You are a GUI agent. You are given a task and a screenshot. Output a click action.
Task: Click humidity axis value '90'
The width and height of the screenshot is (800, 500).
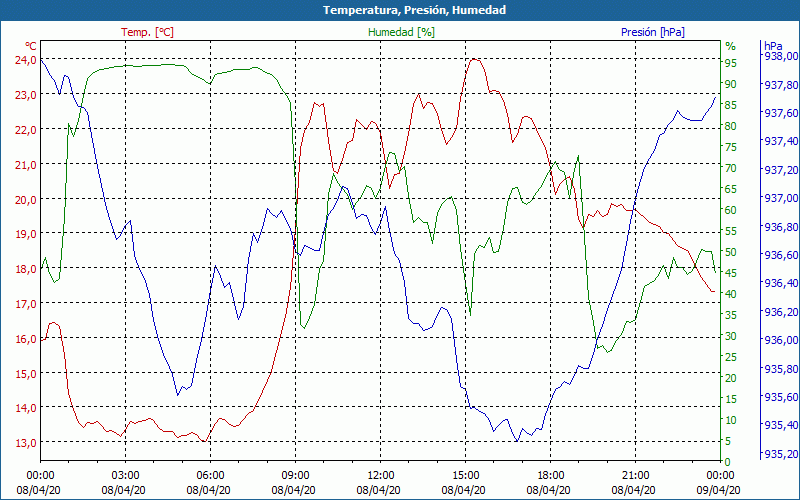click(x=731, y=84)
